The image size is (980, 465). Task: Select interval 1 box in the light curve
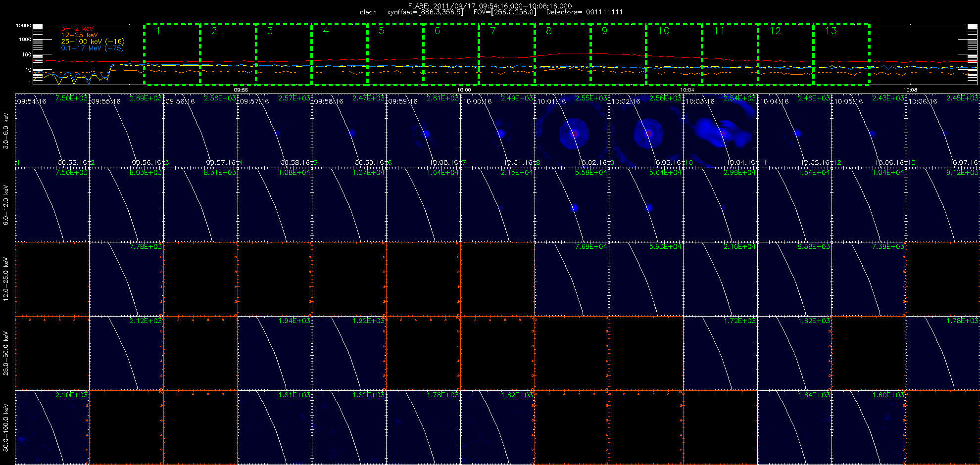[x=172, y=54]
